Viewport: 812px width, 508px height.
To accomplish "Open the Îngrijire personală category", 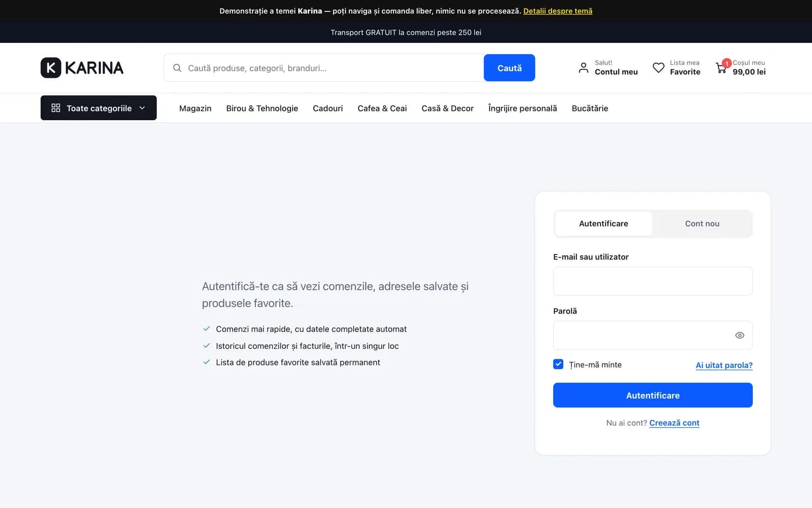I will [523, 108].
